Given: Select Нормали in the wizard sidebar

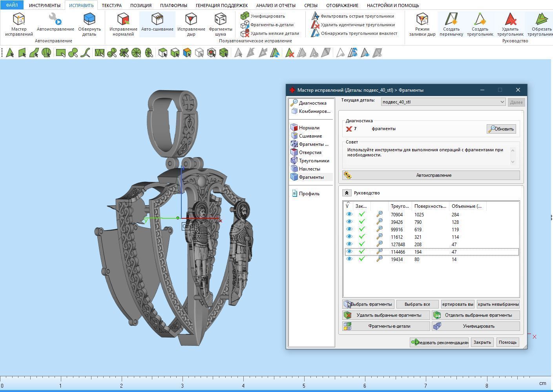Looking at the screenshot, I should (305, 128).
